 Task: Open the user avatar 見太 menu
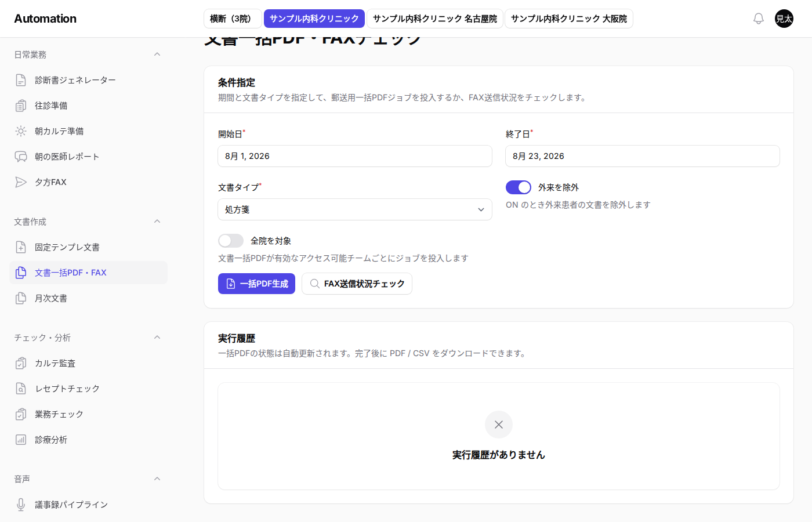pos(784,19)
